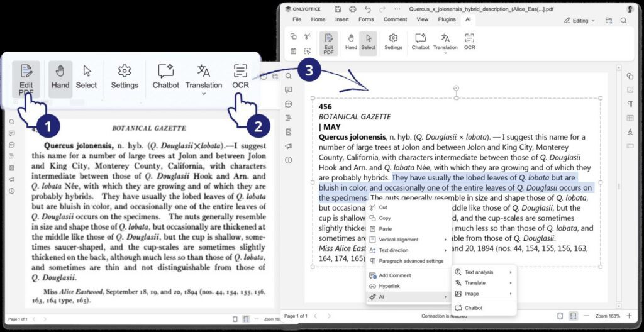
Task: Click the Search magnifier at top right
Action: (x=623, y=20)
